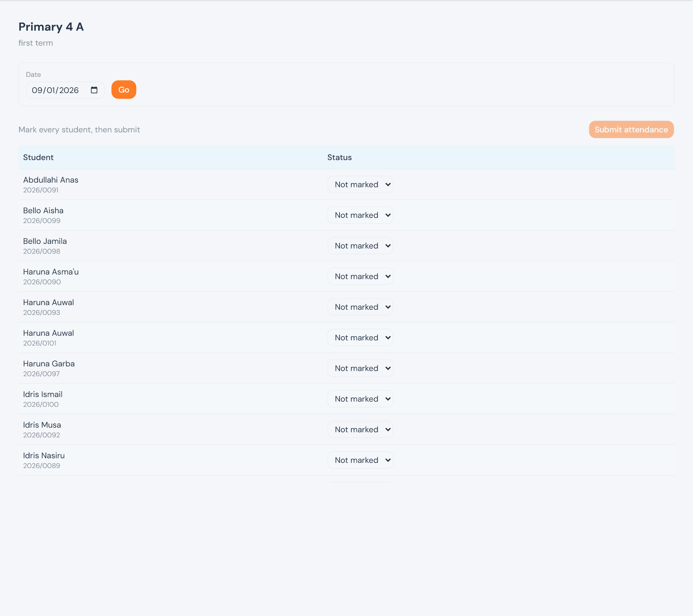Select the name Abdullahi Anas
The image size is (693, 616).
click(51, 180)
